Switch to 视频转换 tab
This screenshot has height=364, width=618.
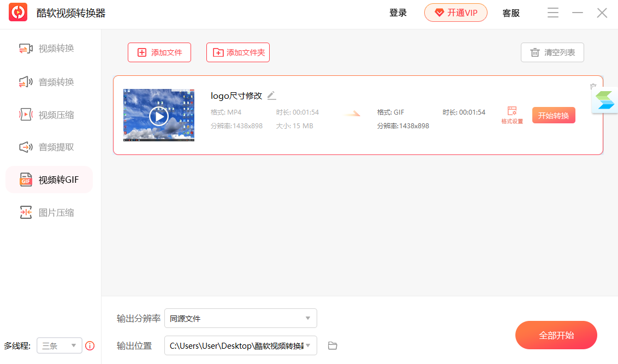(x=49, y=49)
